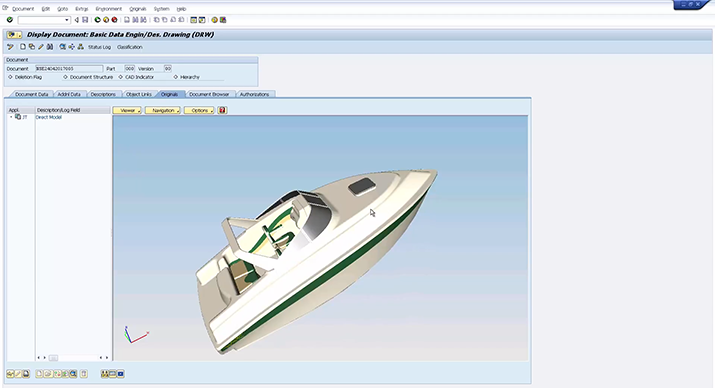Open the Options dropdown button

pyautogui.click(x=199, y=110)
